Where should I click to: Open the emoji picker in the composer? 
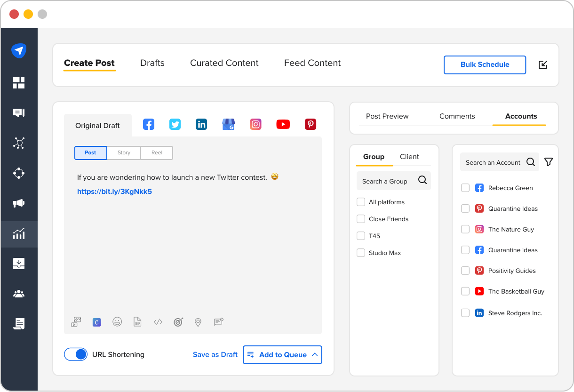pyautogui.click(x=117, y=322)
